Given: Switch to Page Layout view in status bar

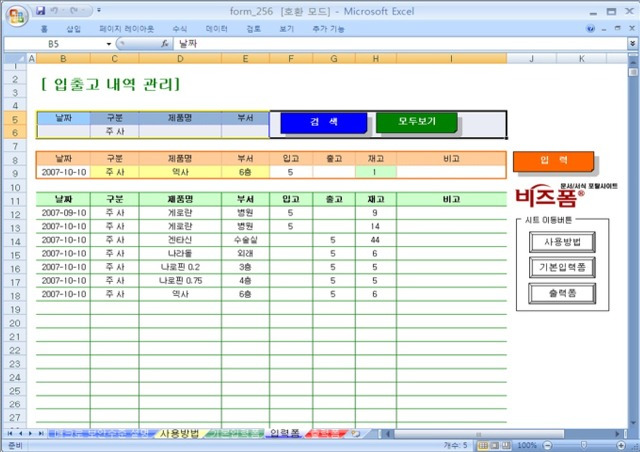Looking at the screenshot, I should 495,445.
